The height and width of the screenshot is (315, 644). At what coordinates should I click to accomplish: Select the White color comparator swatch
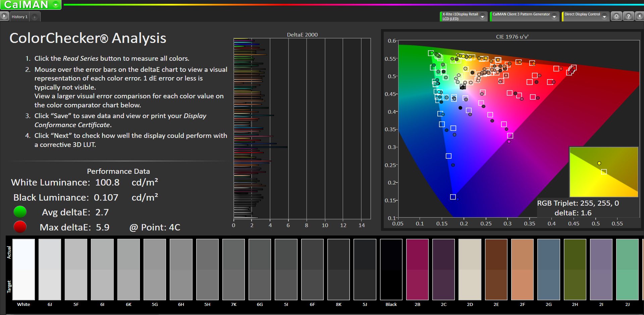pyautogui.click(x=23, y=269)
